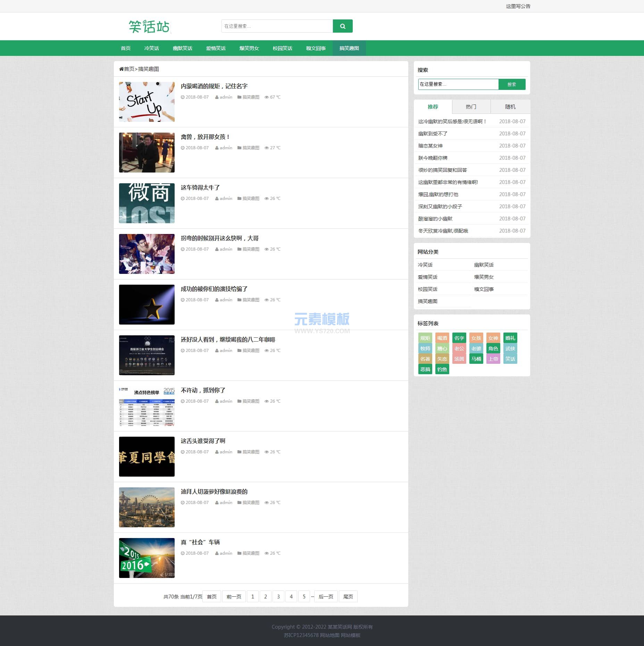Image resolution: width=644 pixels, height=646 pixels.
Task: Open 幽默笑话 in the navigation bar
Action: click(183, 48)
